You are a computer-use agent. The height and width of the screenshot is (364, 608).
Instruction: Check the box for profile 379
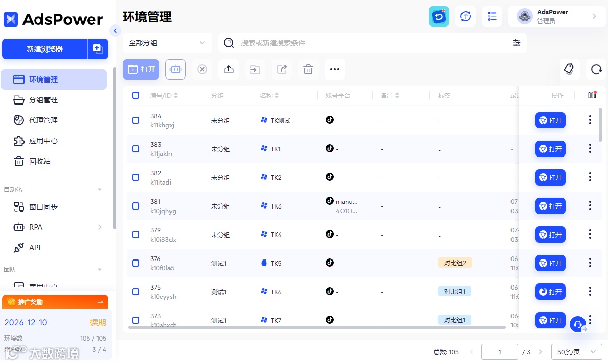[x=136, y=235]
